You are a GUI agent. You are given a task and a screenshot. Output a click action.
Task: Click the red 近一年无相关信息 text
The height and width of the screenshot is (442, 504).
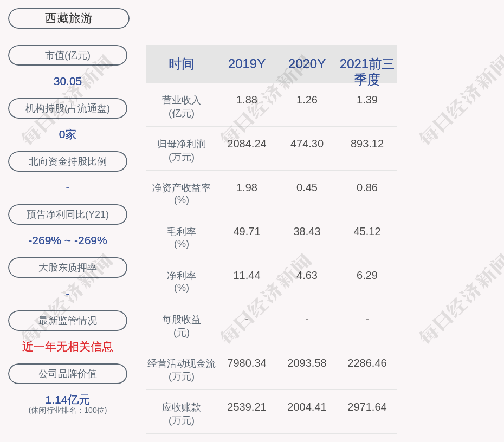click(x=68, y=347)
